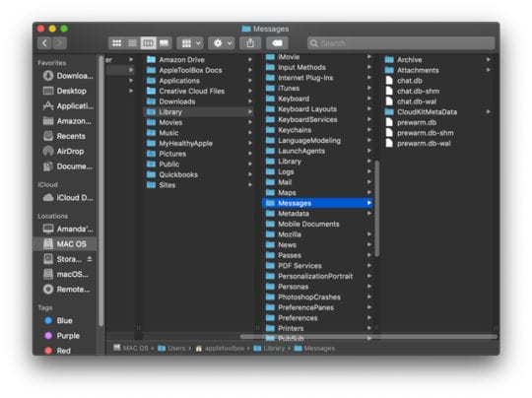
Task: Go forward with the right arrow button
Action: (x=60, y=43)
